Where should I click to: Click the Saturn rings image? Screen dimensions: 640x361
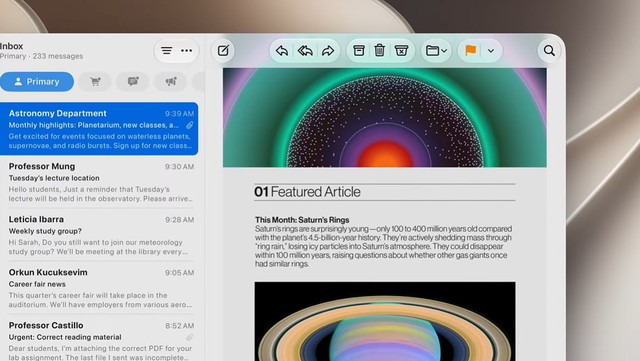coord(385,321)
